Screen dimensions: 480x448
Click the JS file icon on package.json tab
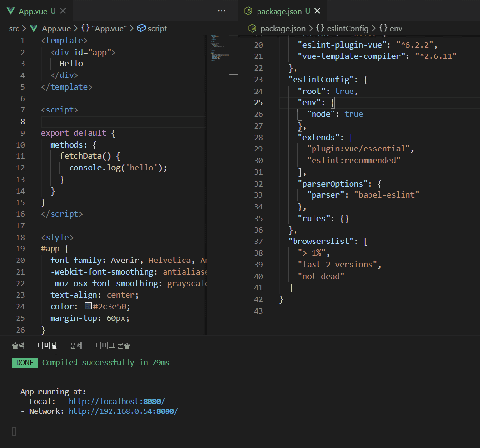coord(248,11)
